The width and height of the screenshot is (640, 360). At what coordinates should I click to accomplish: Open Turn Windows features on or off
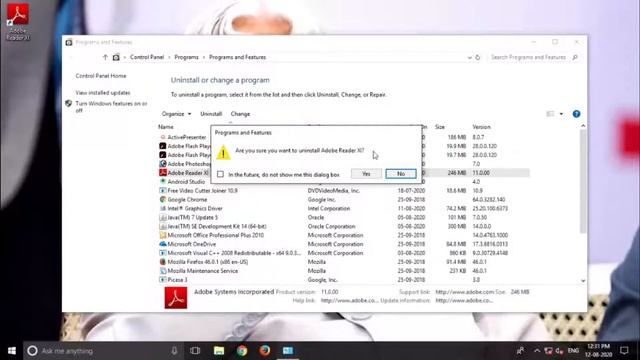pos(111,107)
